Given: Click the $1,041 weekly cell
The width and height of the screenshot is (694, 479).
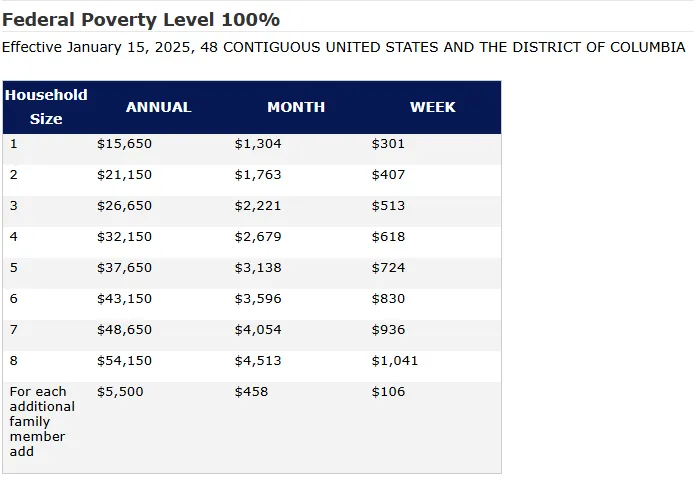Looking at the screenshot, I should [394, 361].
